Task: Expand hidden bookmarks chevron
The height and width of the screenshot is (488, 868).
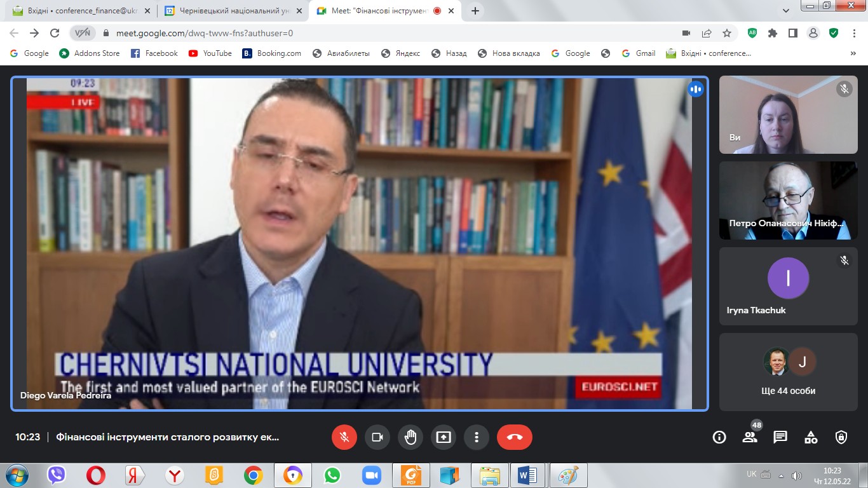Action: coord(853,53)
